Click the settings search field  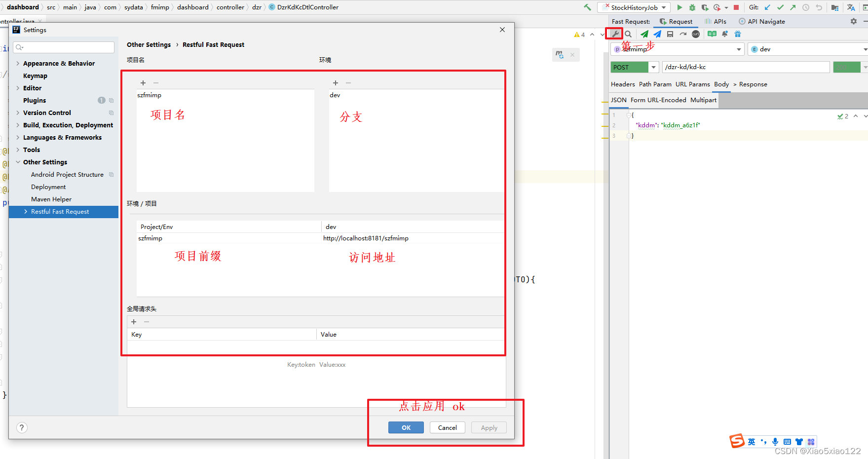click(64, 47)
